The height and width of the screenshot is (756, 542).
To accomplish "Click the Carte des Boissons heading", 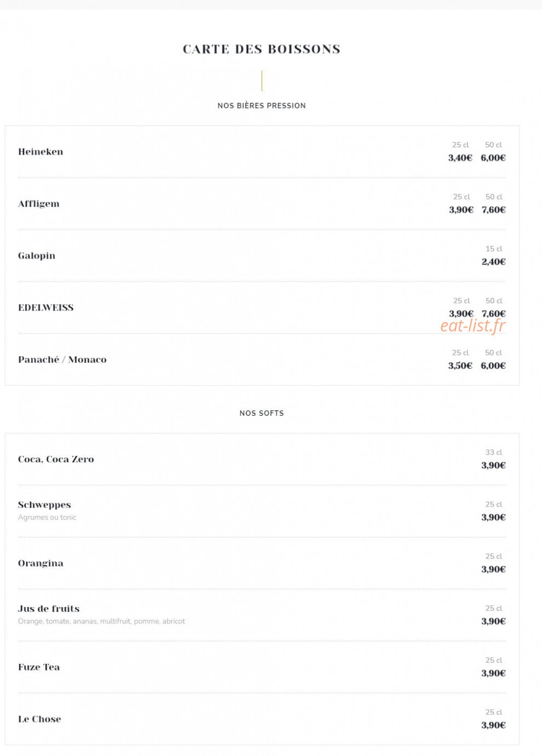I will tap(261, 49).
